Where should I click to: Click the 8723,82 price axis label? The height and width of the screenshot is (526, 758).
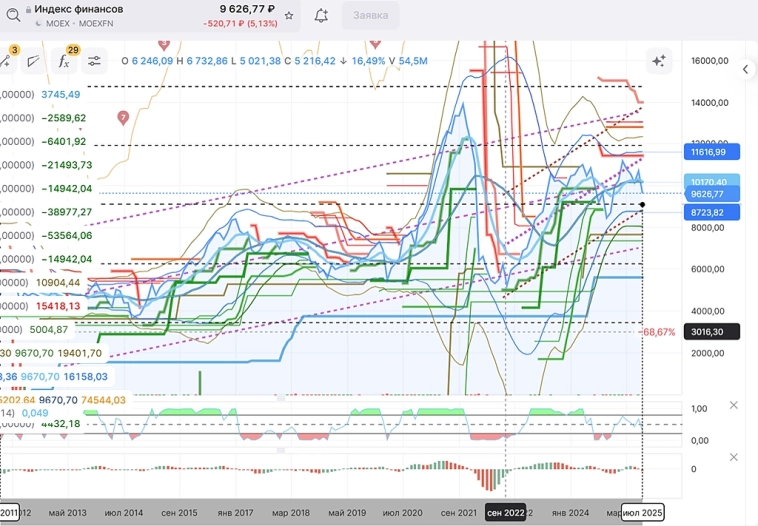coord(714,212)
